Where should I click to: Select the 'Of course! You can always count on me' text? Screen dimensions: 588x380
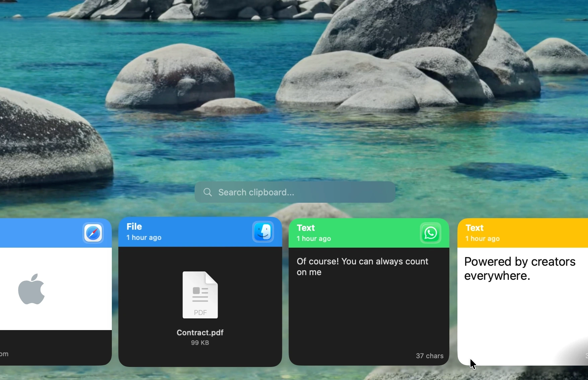coord(363,267)
